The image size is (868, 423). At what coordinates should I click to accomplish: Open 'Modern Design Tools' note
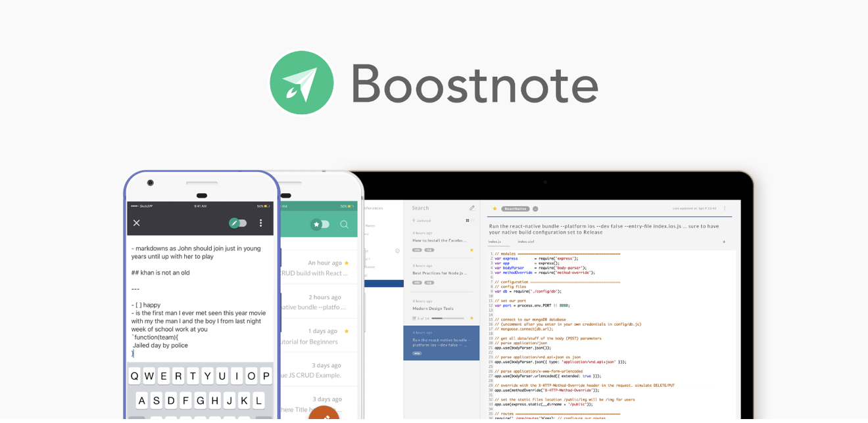point(442,309)
